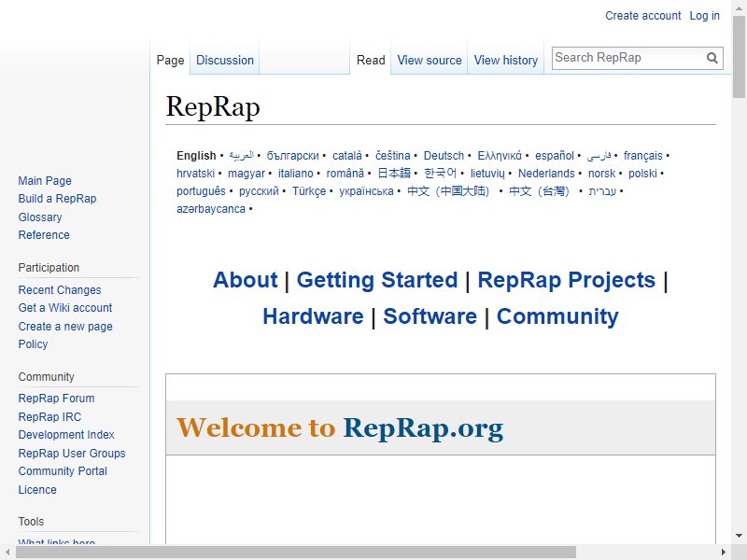This screenshot has height=560, width=747.
Task: Open the View source tab
Action: (430, 61)
